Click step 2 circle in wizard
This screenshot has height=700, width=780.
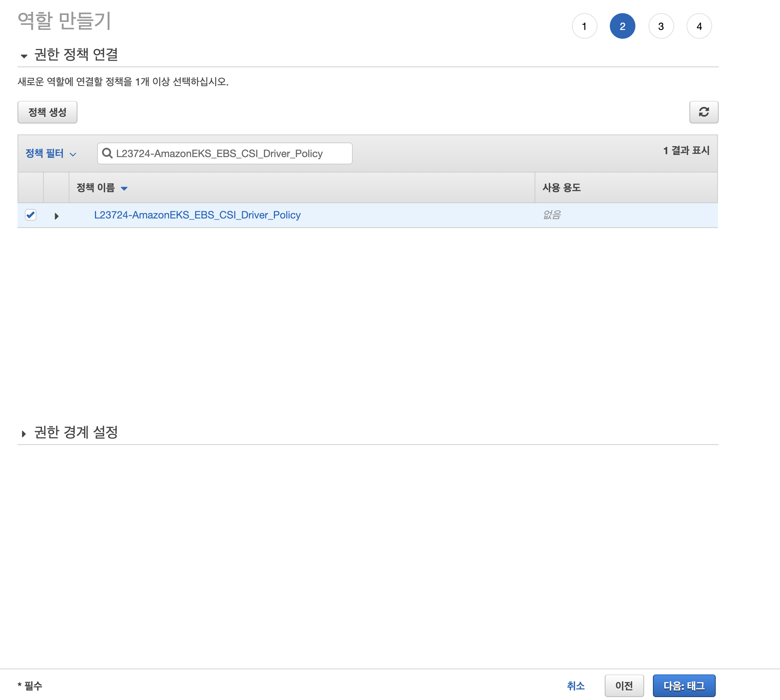pyautogui.click(x=623, y=26)
